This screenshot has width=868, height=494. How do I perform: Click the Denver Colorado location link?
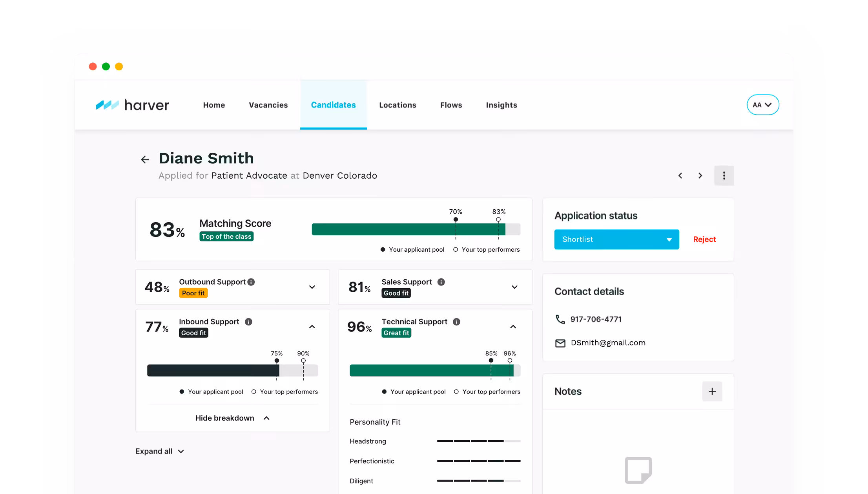point(340,176)
